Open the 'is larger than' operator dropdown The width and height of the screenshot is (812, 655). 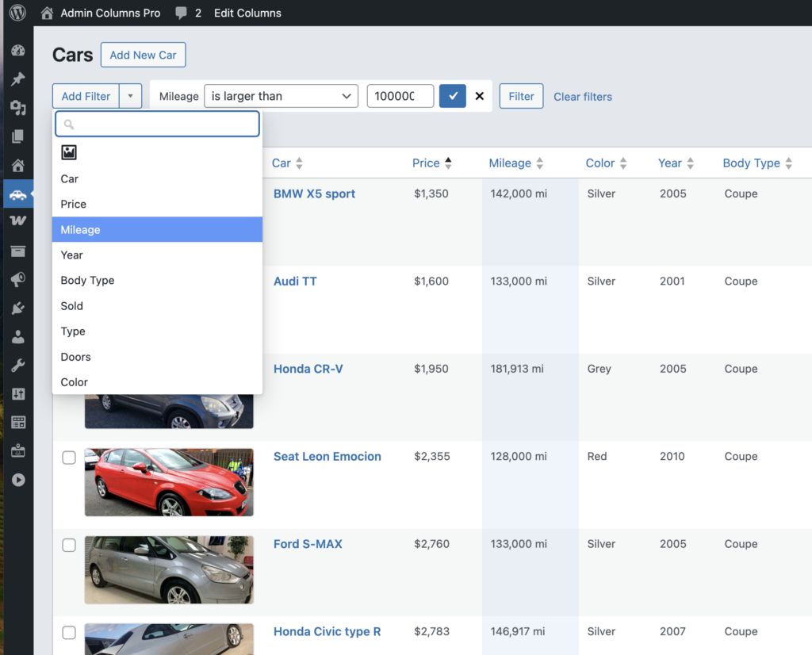tap(281, 96)
